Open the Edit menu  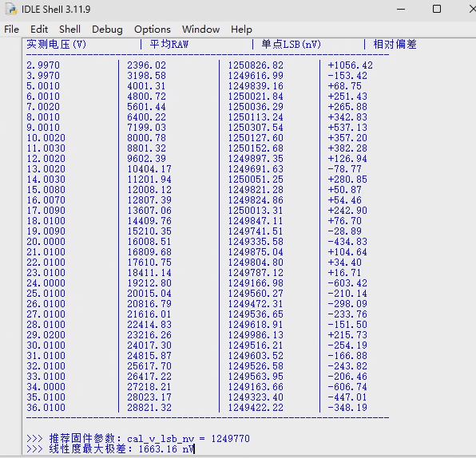(x=39, y=30)
